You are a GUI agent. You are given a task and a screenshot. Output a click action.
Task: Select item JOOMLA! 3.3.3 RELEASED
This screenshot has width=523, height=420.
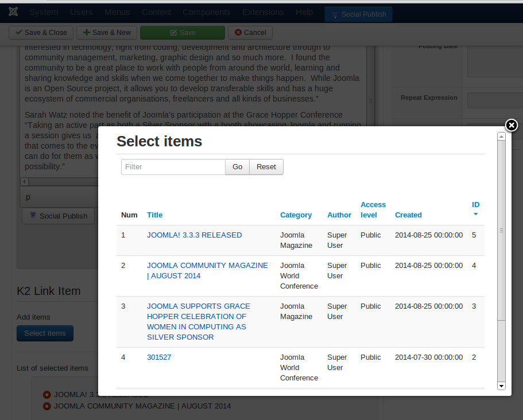click(195, 235)
